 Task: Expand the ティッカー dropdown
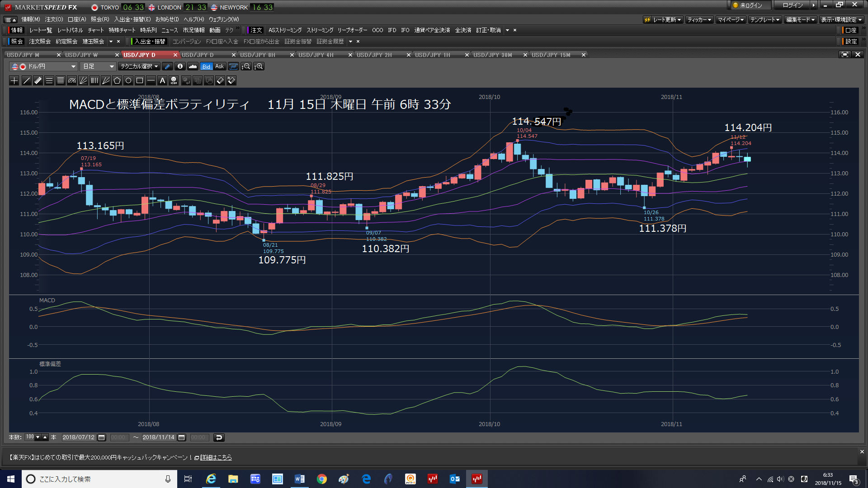(x=699, y=20)
